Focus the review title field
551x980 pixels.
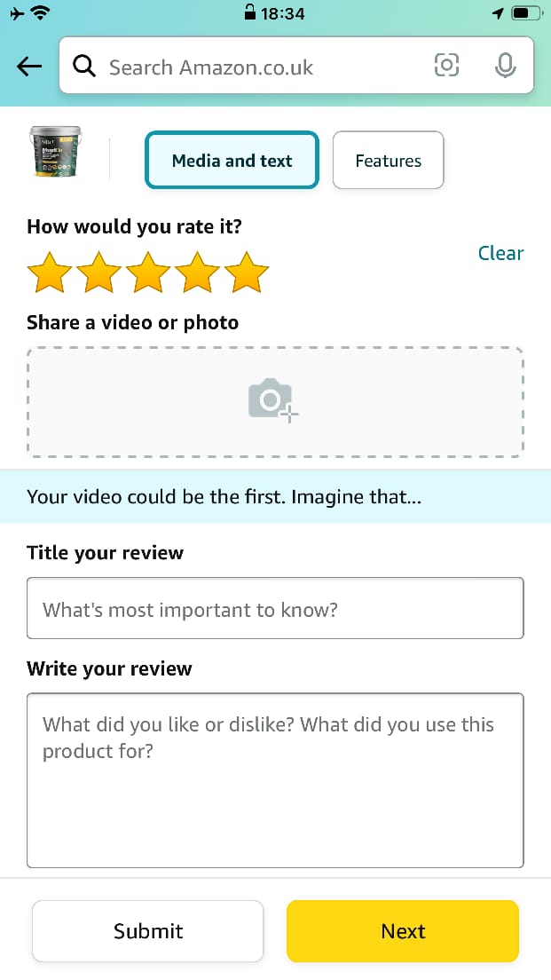275,608
